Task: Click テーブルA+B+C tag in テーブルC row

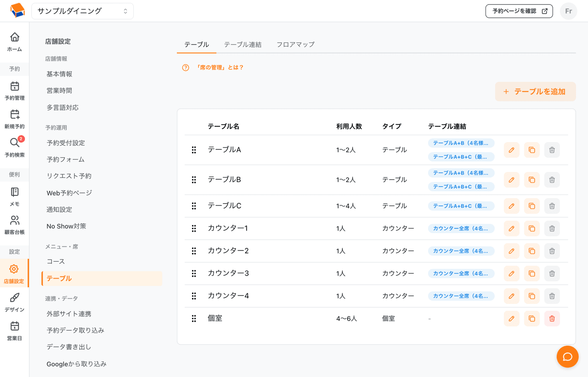Action: coord(461,206)
